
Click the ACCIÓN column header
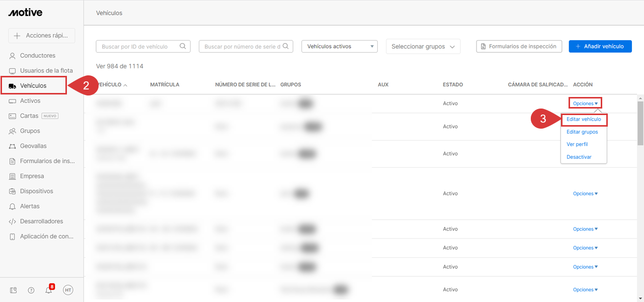[x=583, y=85]
